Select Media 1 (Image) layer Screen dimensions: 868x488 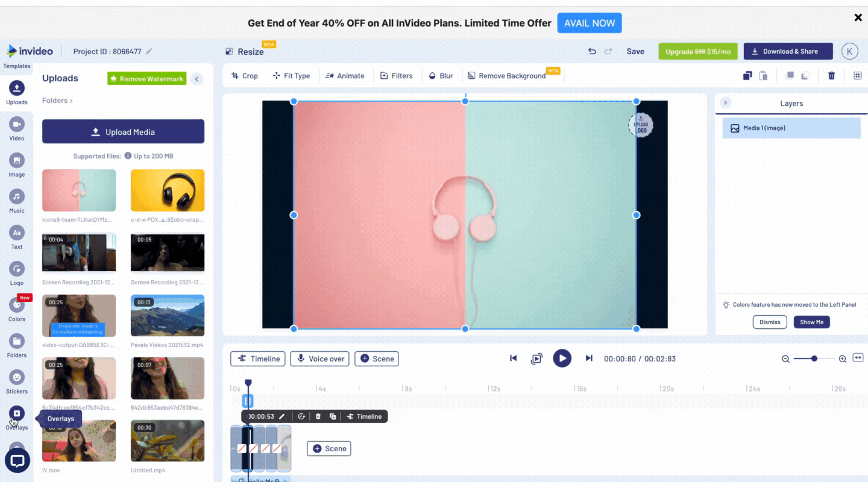click(x=791, y=128)
